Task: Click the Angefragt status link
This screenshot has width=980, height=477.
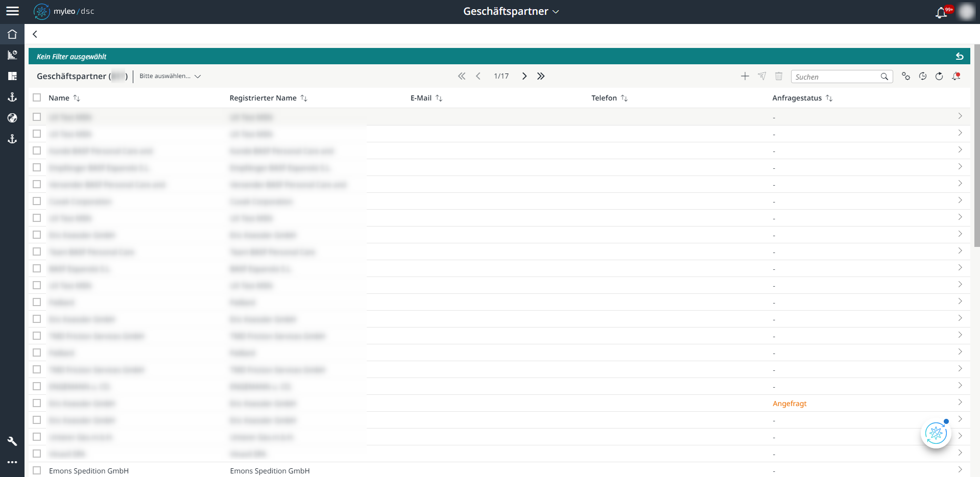Action: click(x=790, y=403)
